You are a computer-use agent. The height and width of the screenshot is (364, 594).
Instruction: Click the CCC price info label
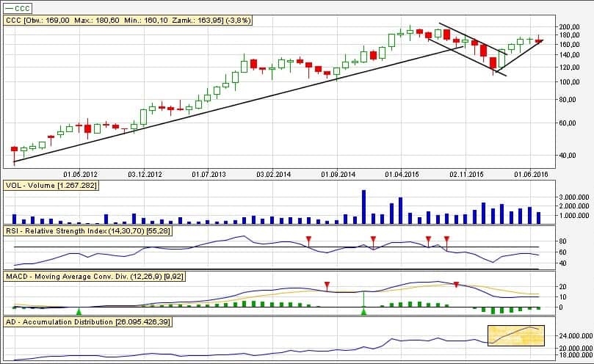pos(128,21)
